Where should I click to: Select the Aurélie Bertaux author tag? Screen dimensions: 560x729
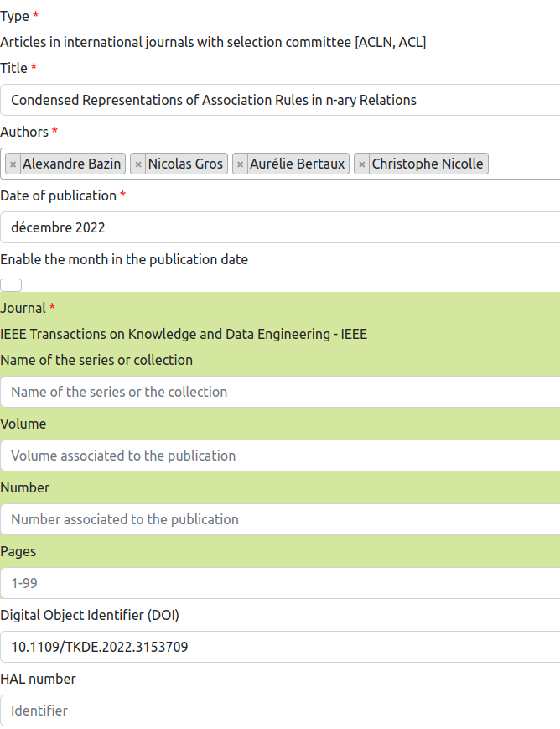298,164
